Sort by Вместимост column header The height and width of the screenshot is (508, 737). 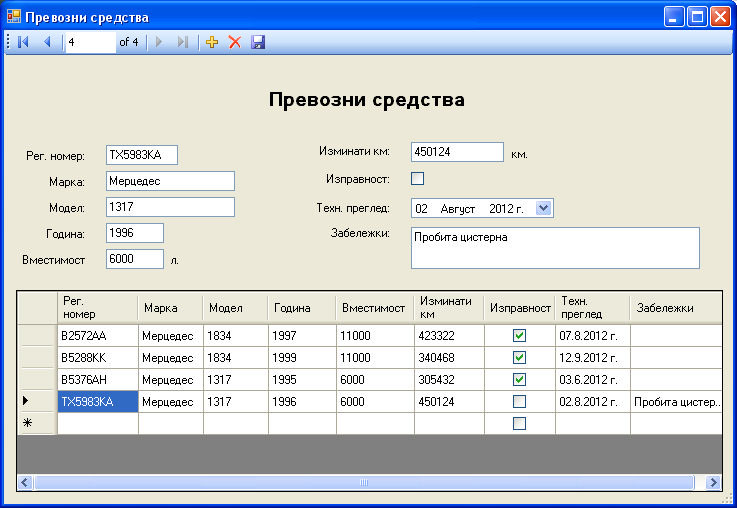(375, 308)
